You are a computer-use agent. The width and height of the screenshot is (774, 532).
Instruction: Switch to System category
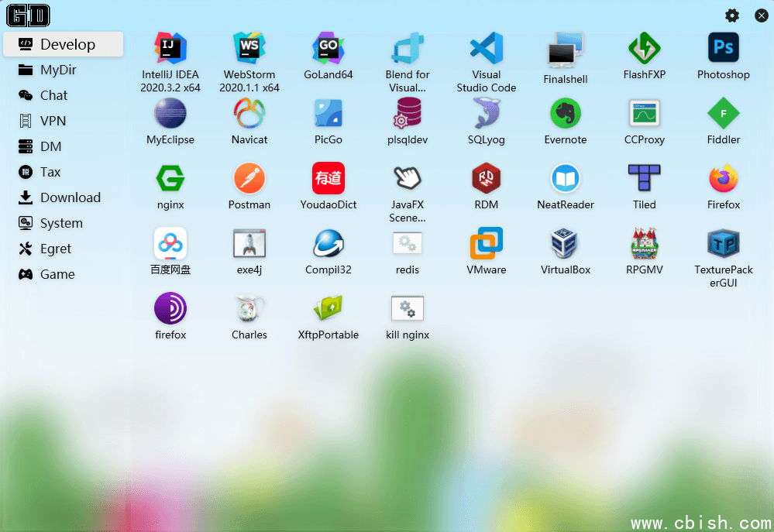click(64, 223)
